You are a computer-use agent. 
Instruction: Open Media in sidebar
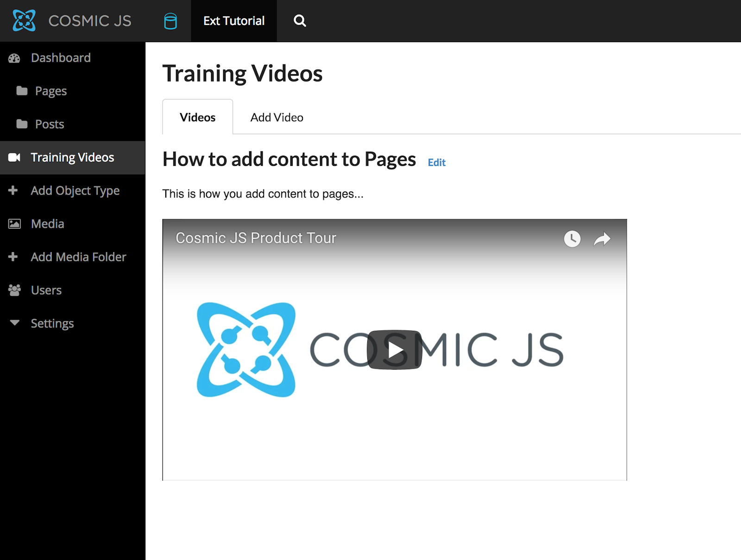[48, 224]
